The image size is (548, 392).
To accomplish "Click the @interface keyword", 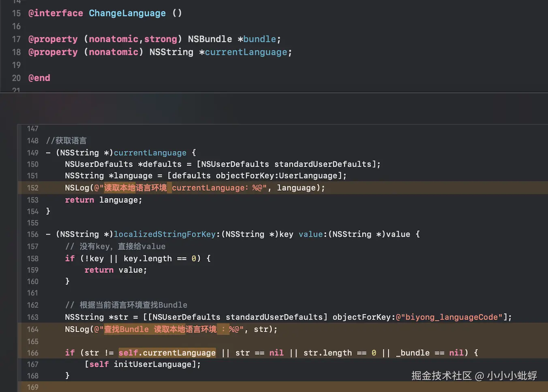I will click(56, 13).
